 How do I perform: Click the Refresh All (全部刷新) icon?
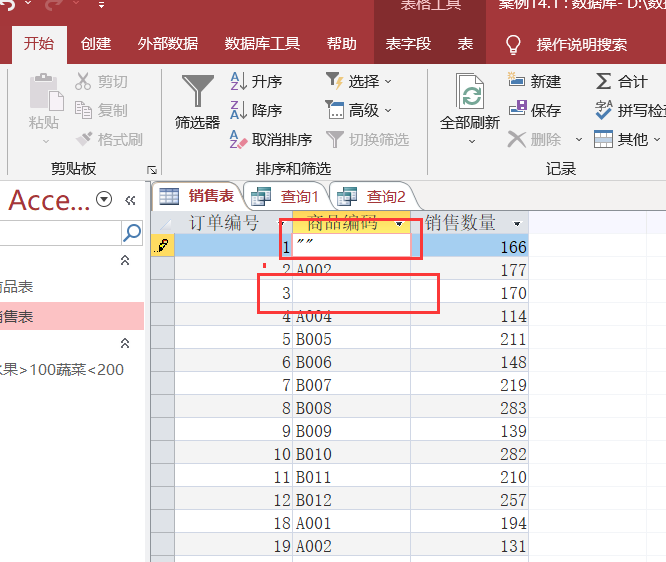coord(470,90)
